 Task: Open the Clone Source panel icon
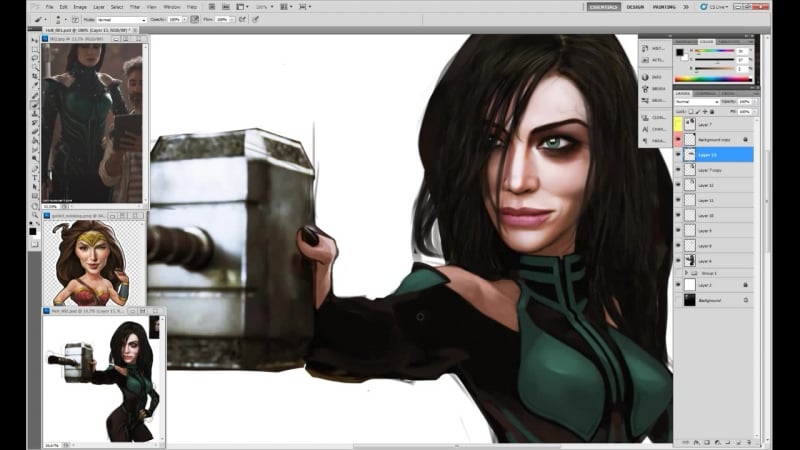(647, 116)
